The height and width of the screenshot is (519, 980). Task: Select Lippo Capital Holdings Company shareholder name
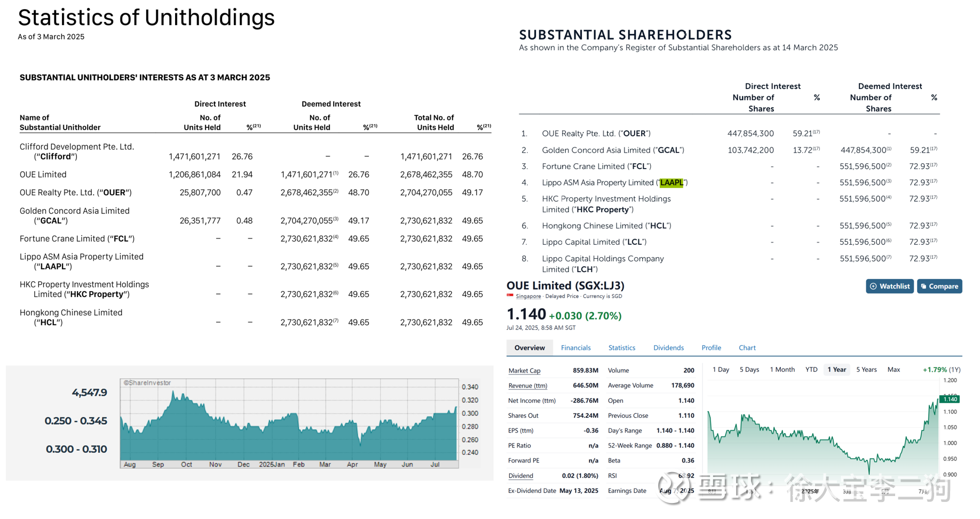click(603, 264)
